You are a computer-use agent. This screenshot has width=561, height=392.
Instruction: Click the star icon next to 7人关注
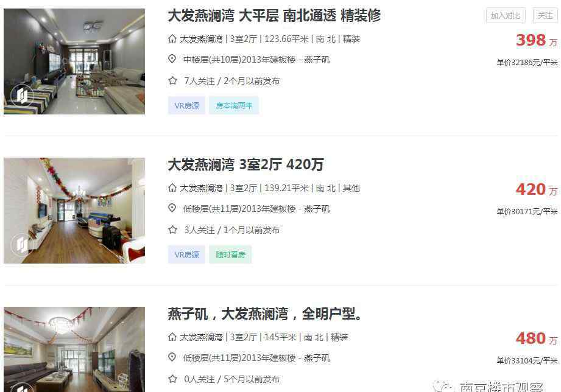coord(172,80)
